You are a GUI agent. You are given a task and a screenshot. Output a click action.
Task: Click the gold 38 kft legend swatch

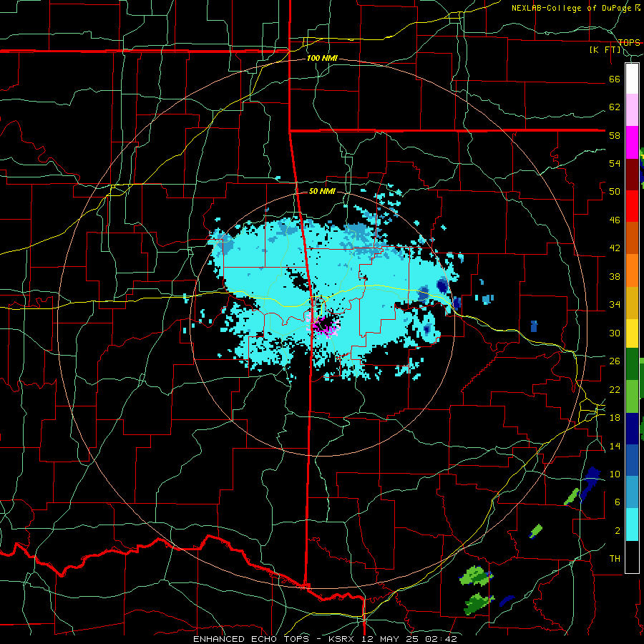[x=632, y=302]
